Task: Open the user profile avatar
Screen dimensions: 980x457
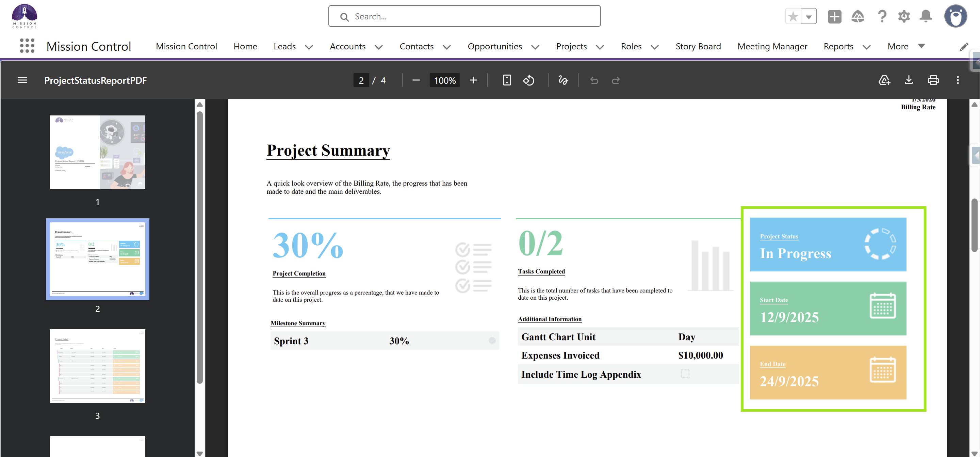Action: click(x=955, y=16)
